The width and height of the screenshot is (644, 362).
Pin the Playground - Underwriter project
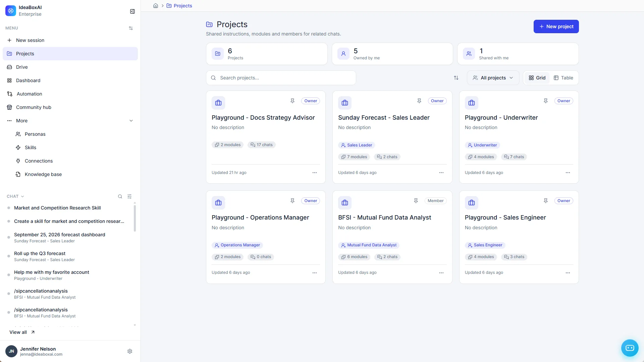pyautogui.click(x=546, y=101)
